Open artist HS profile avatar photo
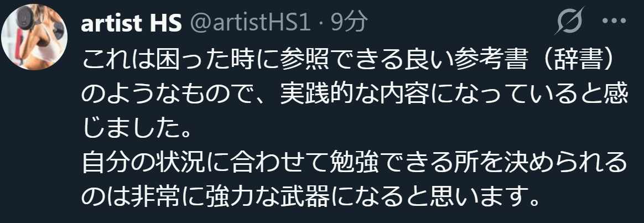Viewport: 644px width, 223px height. coord(34,37)
